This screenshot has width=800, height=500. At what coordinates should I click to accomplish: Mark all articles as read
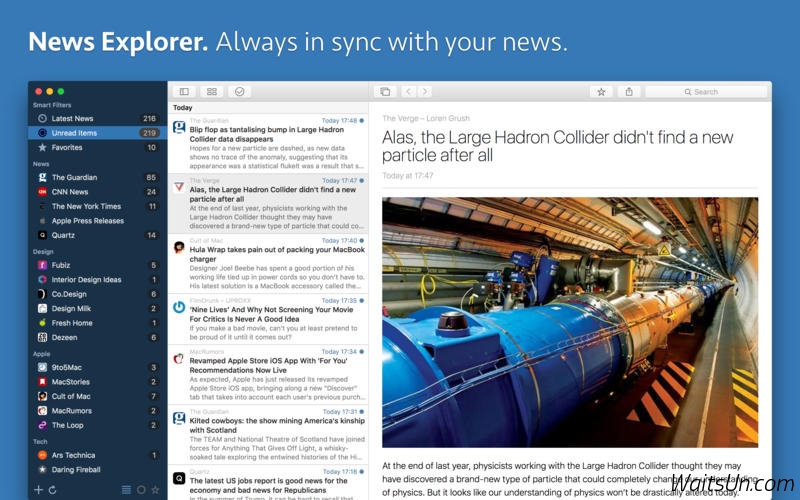pos(239,91)
